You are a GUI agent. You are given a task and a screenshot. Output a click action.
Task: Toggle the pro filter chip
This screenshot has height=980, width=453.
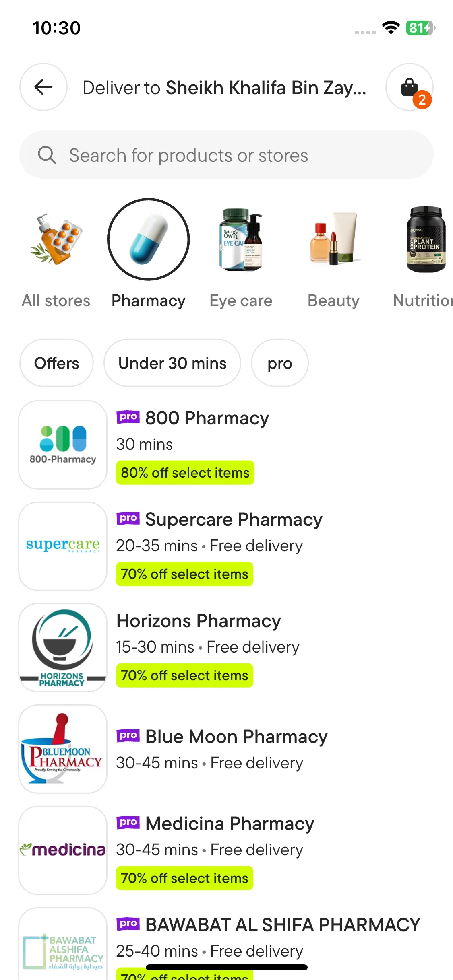(x=280, y=363)
